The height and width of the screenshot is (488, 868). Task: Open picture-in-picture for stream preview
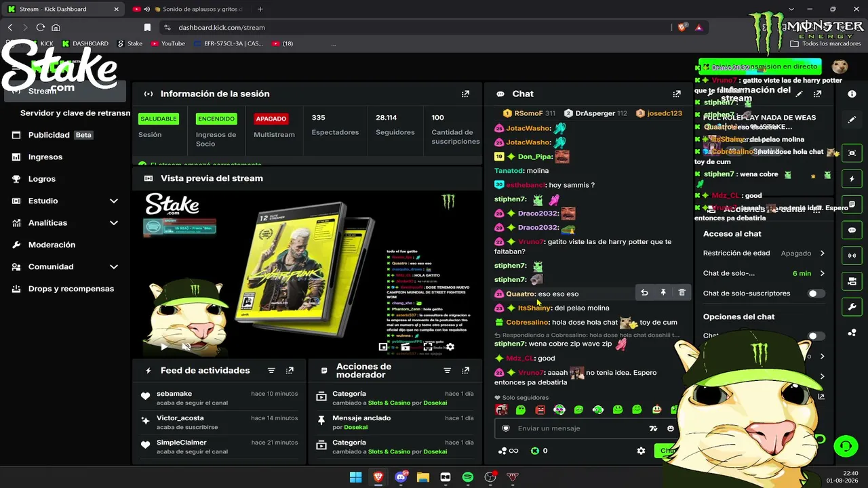pos(383,347)
